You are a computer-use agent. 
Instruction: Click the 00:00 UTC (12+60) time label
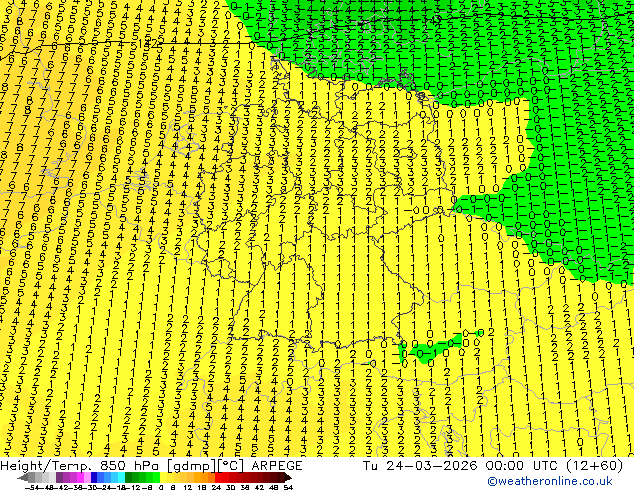point(554,466)
